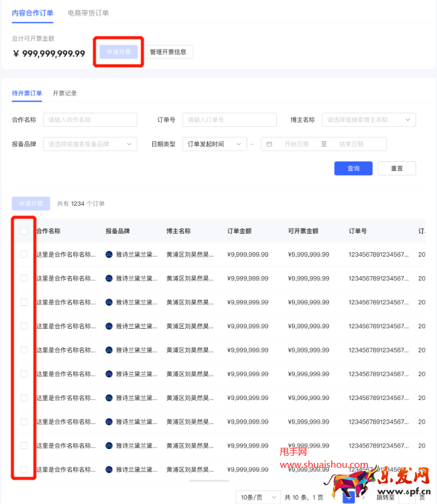Click the first row's order number 1234567891234567...
Viewport: 437px width, 504px height.
click(379, 254)
